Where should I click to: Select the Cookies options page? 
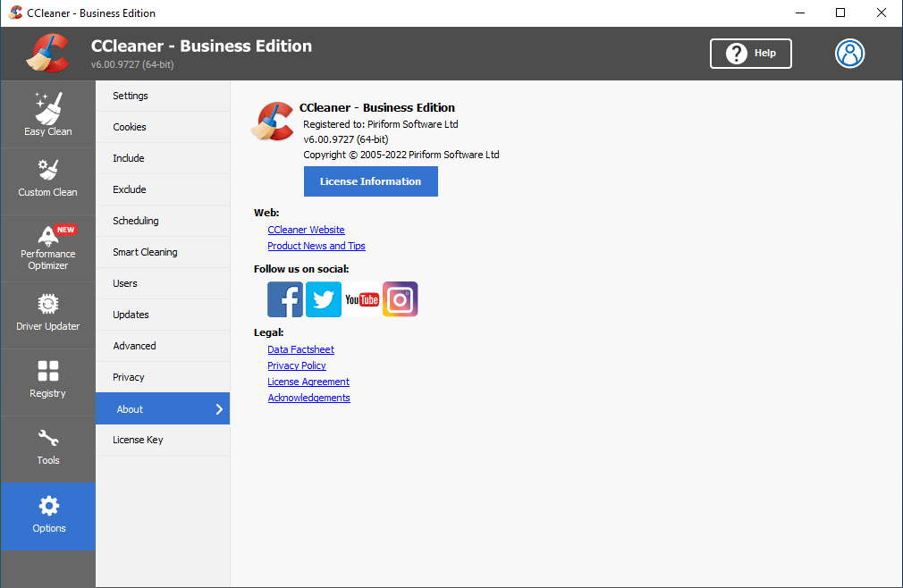tap(163, 127)
